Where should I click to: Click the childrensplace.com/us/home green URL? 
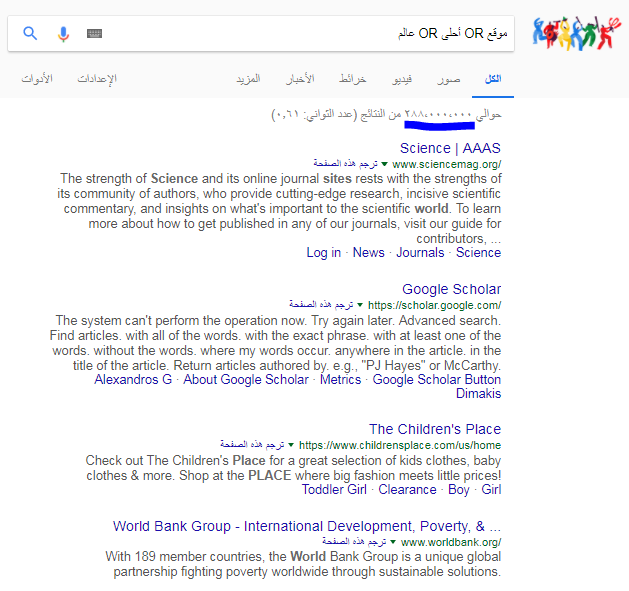click(400, 445)
